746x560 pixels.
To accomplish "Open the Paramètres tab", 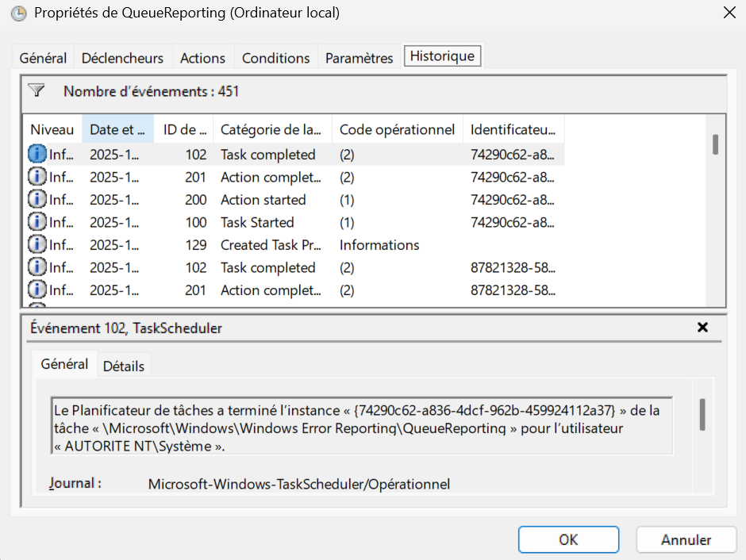I will 359,58.
